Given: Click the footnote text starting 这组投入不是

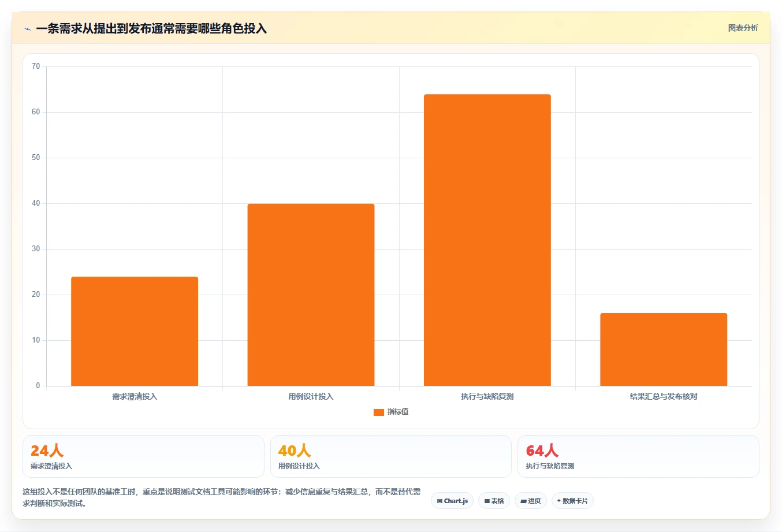Looking at the screenshot, I should 222,497.
